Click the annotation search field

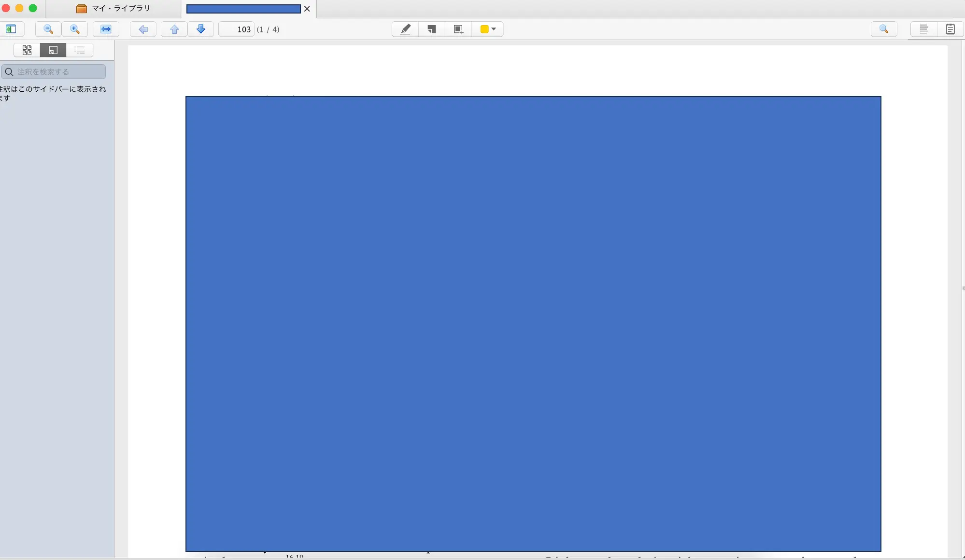(x=58, y=72)
